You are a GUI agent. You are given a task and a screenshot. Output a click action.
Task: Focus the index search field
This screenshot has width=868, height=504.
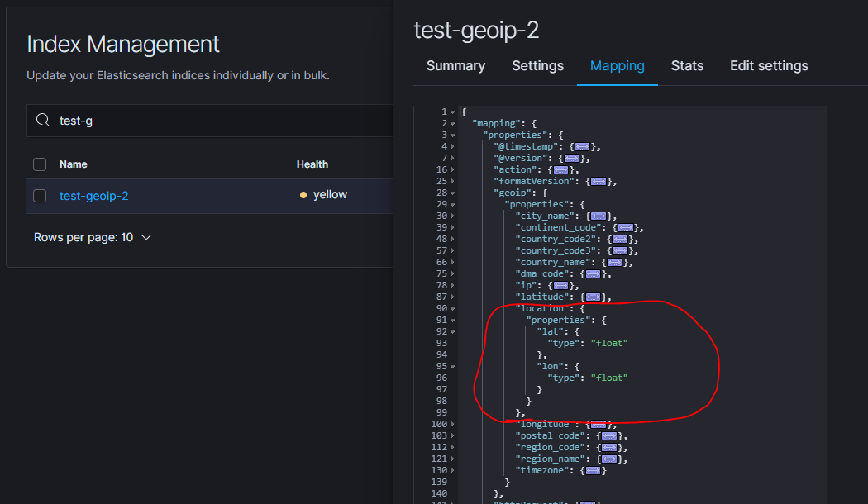pos(210,121)
